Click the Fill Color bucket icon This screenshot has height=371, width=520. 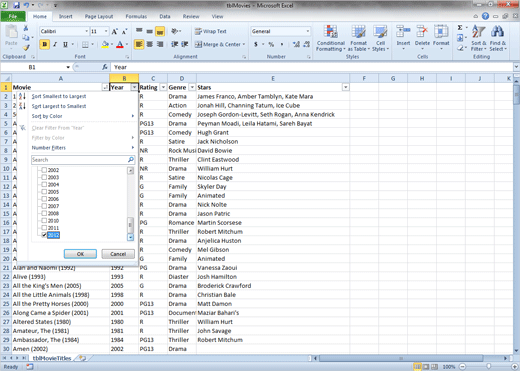tap(105, 44)
